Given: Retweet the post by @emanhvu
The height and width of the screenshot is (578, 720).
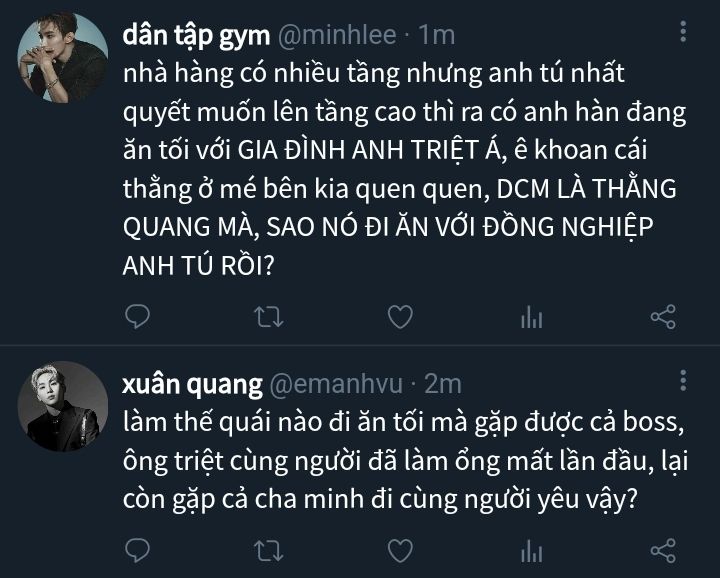Looking at the screenshot, I should [x=269, y=550].
